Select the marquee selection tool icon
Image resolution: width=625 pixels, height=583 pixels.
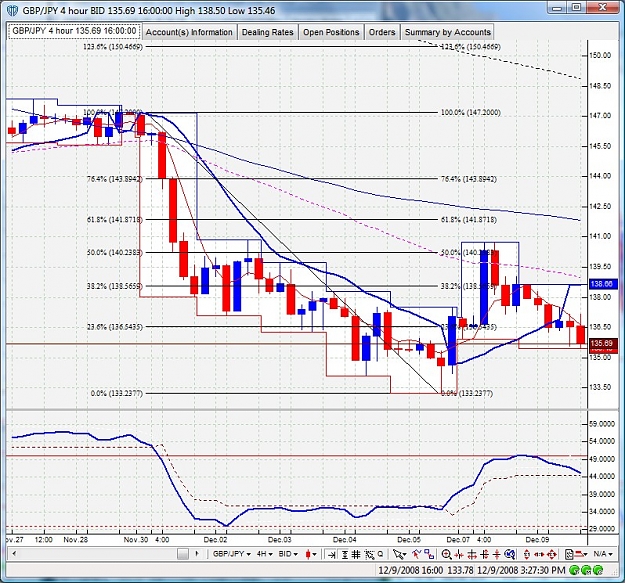click(x=369, y=554)
